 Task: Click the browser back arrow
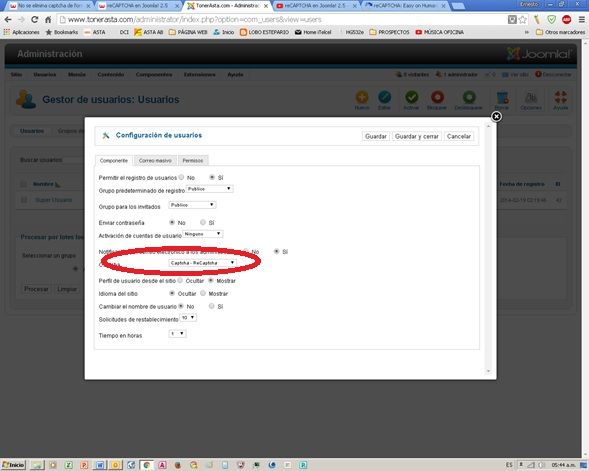[8, 20]
